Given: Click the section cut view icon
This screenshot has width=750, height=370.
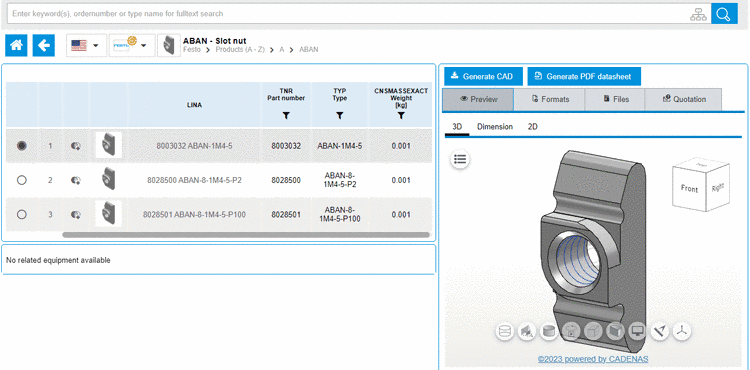Looking at the screenshot, I should coord(527,331).
